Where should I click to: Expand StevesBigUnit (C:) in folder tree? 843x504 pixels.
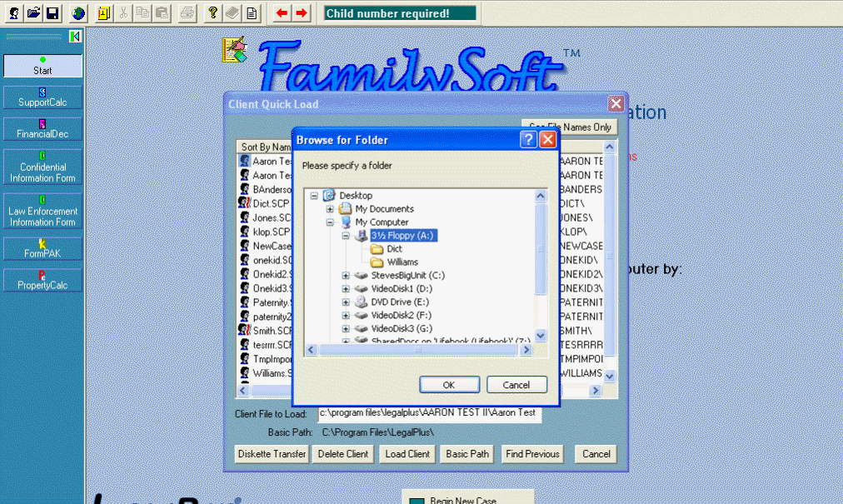coord(344,275)
